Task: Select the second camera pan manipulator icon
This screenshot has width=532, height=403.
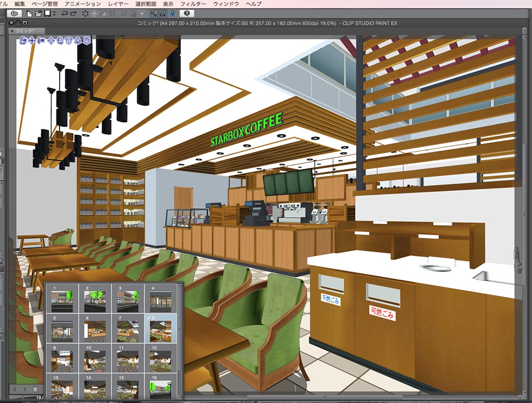Action: [x=32, y=41]
